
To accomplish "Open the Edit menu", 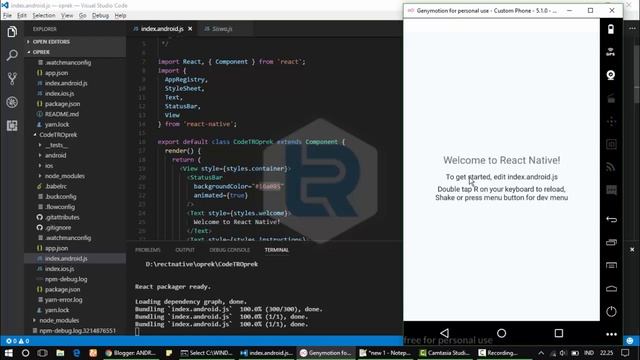I will coord(22,16).
